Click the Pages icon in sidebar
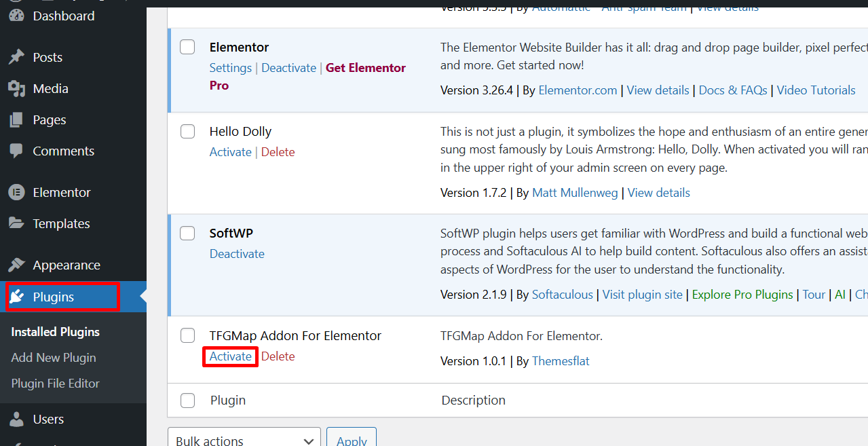Viewport: 868px width, 446px height. [x=16, y=119]
